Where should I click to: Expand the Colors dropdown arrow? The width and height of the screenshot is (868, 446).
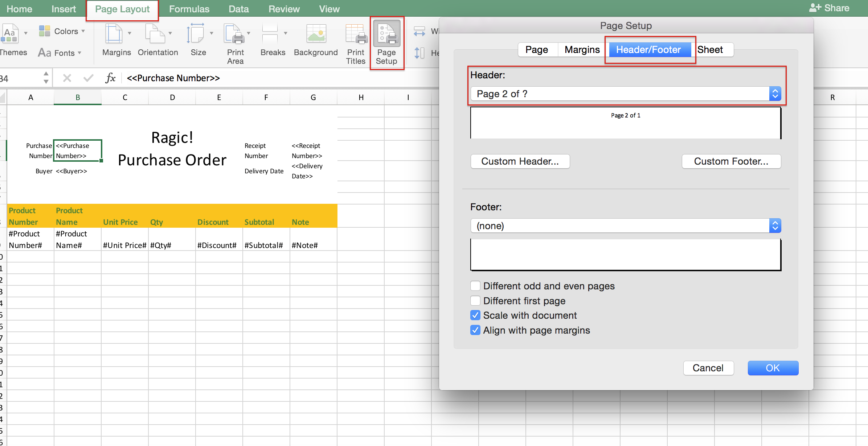83,31
